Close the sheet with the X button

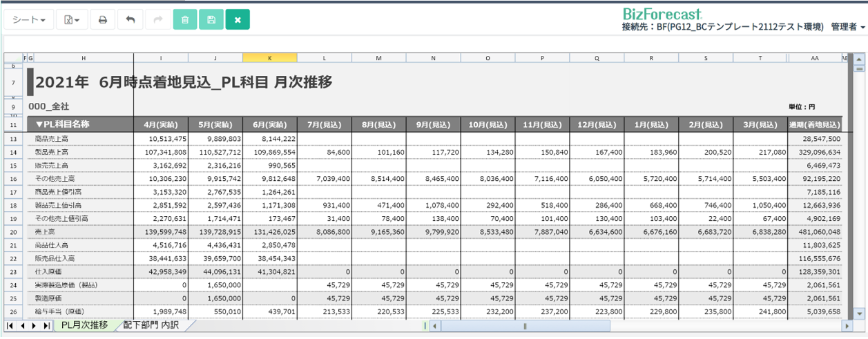(238, 20)
